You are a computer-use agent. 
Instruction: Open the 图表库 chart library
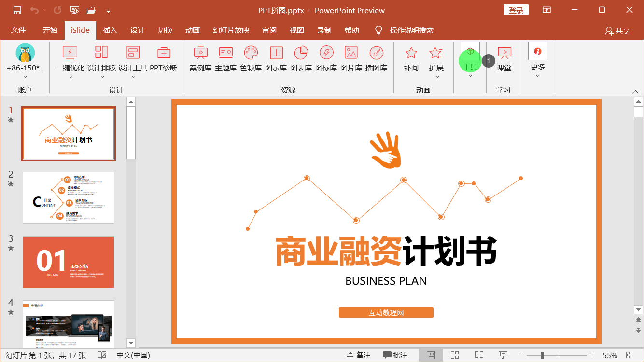(301, 58)
